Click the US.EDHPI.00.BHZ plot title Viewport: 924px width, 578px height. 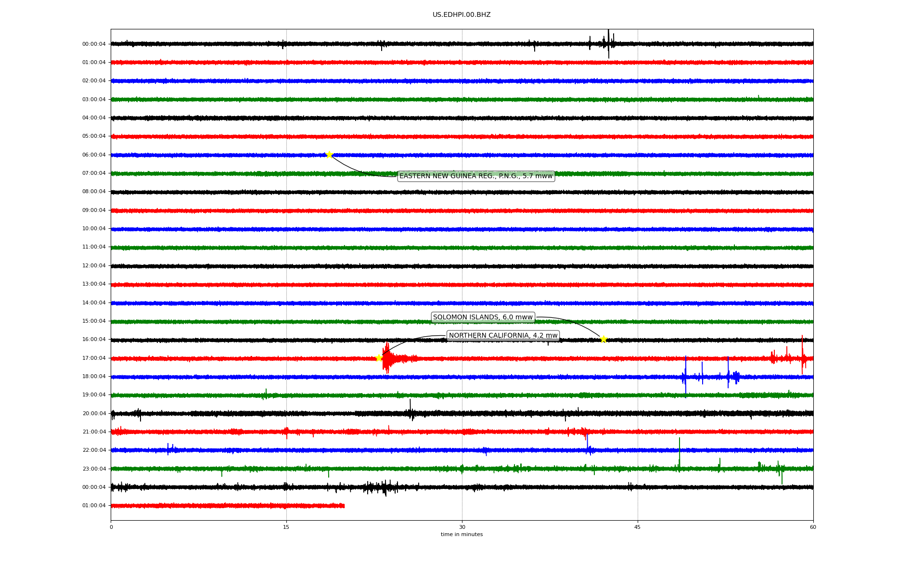[x=461, y=14]
